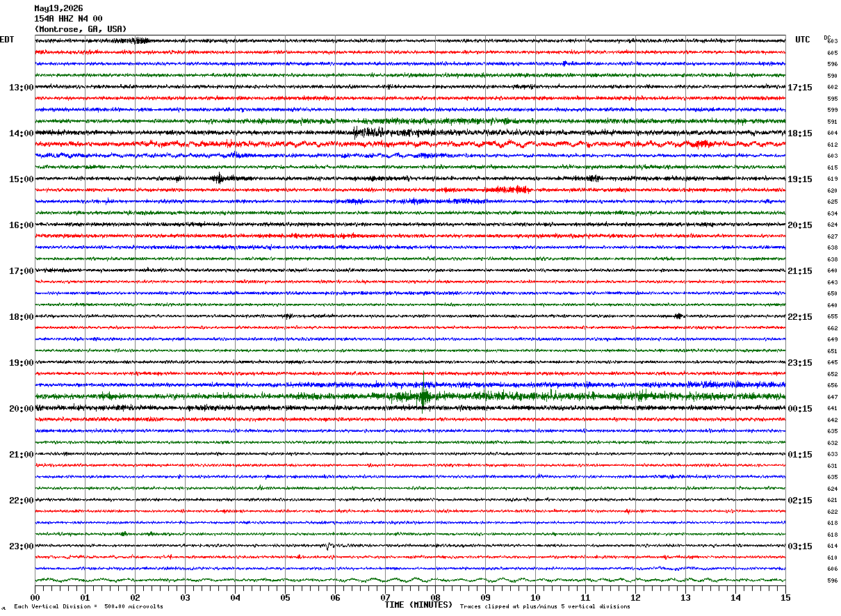Click the Montrose, GA, USA location text
The height and width of the screenshot is (616, 841).
pos(81,29)
